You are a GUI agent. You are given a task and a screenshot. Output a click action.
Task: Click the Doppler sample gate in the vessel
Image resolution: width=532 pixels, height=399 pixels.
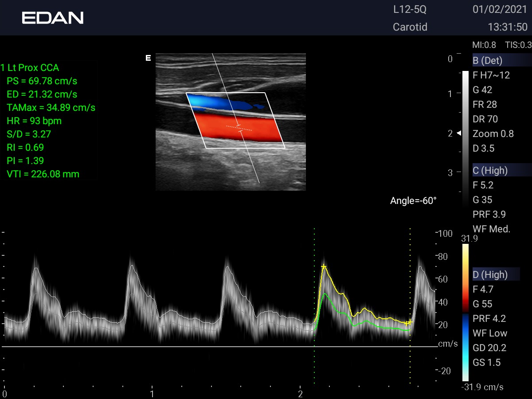pyautogui.click(x=239, y=128)
